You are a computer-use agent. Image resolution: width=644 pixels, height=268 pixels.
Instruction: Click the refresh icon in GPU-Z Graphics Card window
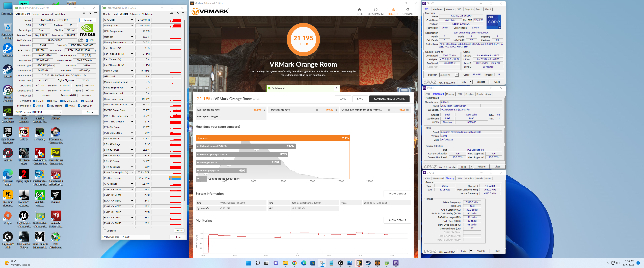[90, 14]
